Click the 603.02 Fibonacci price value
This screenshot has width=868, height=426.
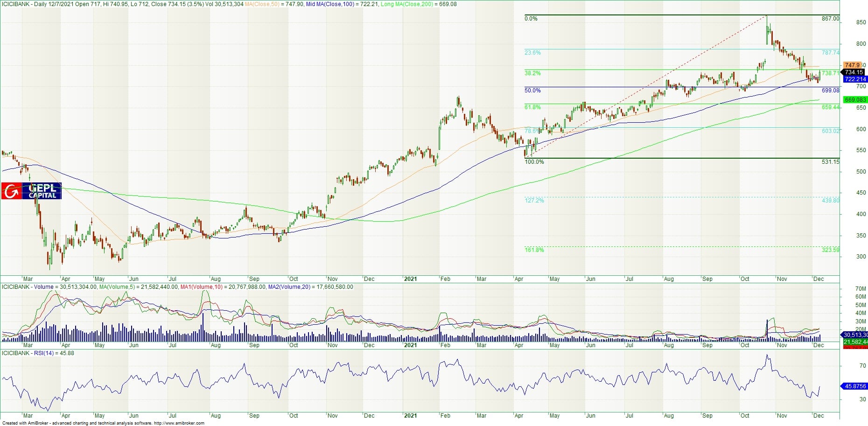[x=830, y=131]
